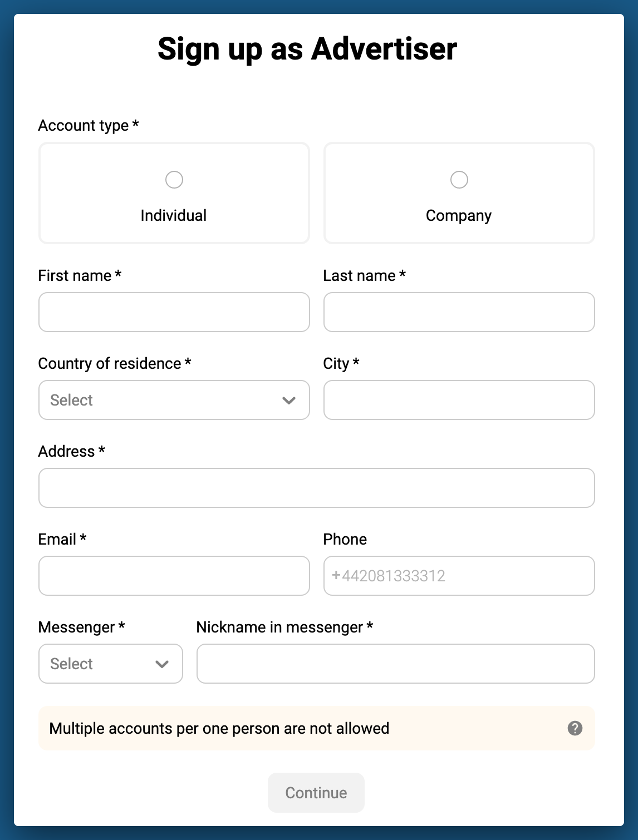Open the Messenger select dropdown
The width and height of the screenshot is (638, 840).
(x=111, y=664)
